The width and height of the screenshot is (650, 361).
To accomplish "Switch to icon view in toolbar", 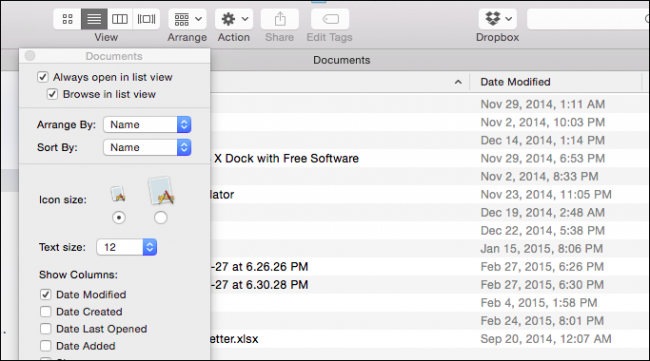I will tap(67, 19).
